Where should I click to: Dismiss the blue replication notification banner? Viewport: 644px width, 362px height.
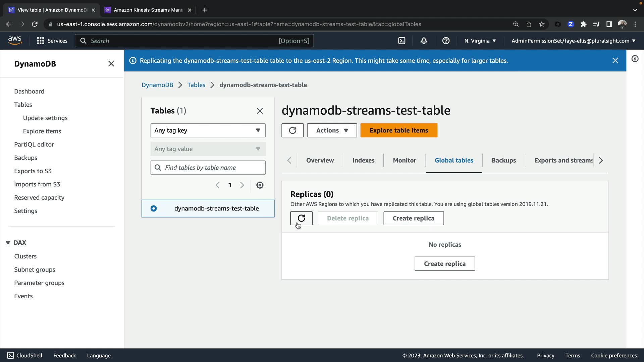coord(615,61)
